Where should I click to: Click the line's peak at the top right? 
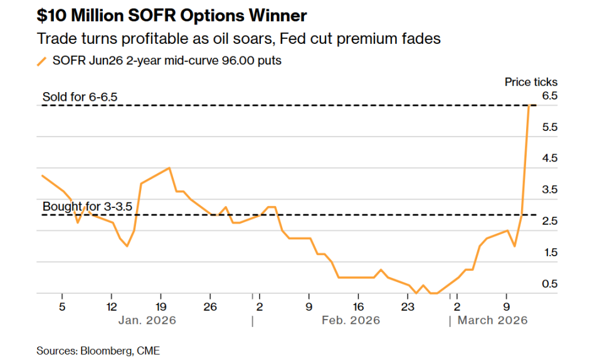(530, 106)
